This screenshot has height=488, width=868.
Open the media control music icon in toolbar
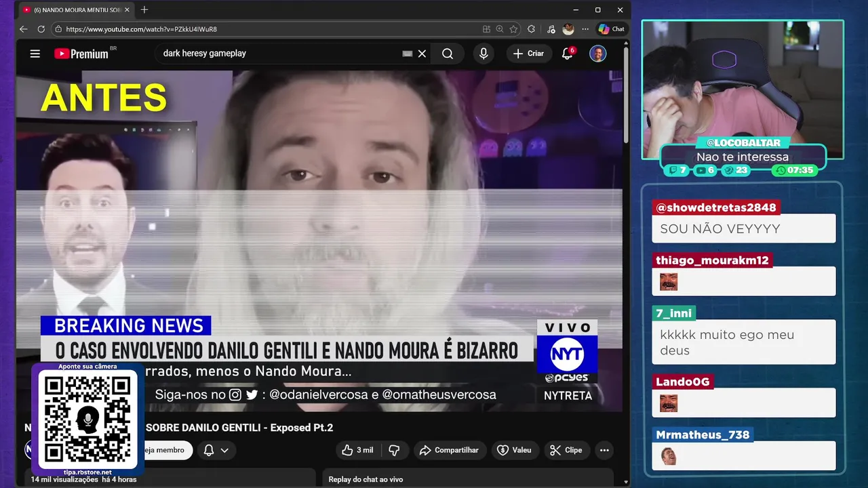[x=551, y=29]
